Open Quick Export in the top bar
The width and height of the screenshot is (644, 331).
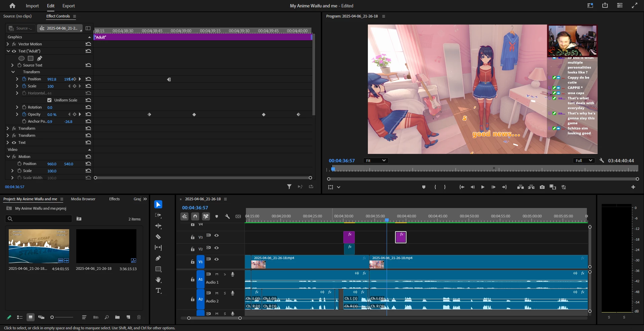(x=605, y=5)
